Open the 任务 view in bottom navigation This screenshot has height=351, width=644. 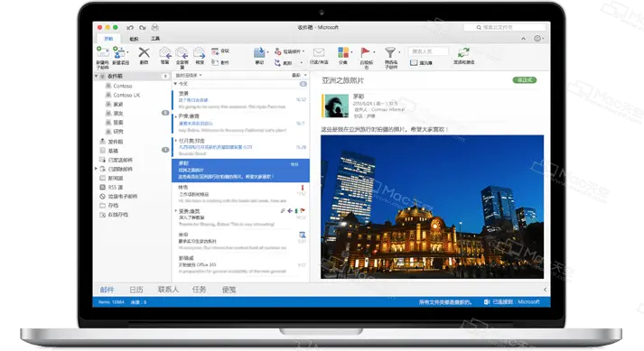(200, 290)
